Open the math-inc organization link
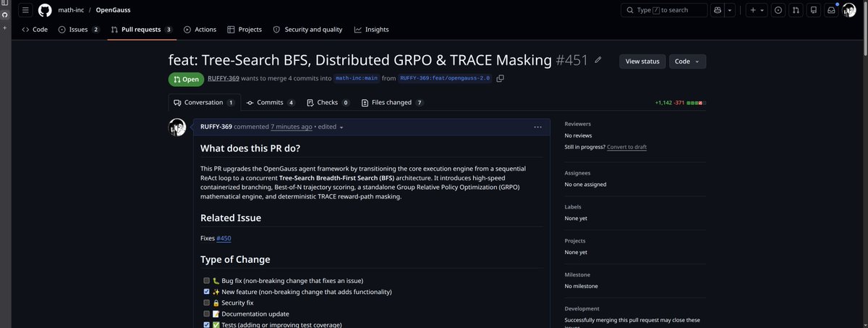Viewport: 868px width, 328px height. coord(71,10)
